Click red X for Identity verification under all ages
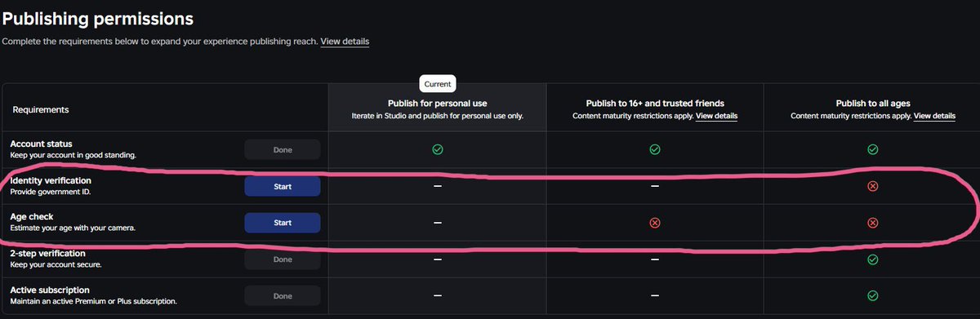This screenshot has height=319, width=980. point(872,186)
